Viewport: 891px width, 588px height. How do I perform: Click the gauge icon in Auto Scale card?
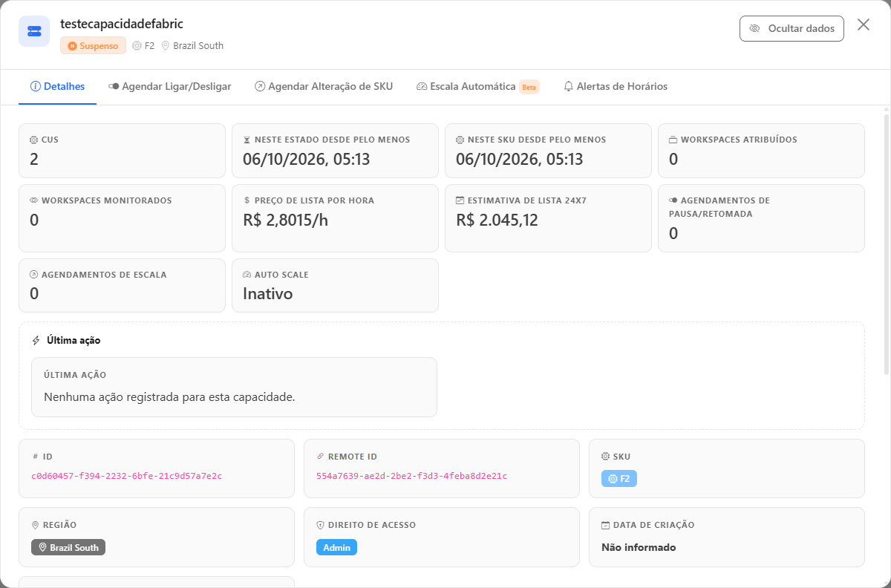[x=247, y=275]
